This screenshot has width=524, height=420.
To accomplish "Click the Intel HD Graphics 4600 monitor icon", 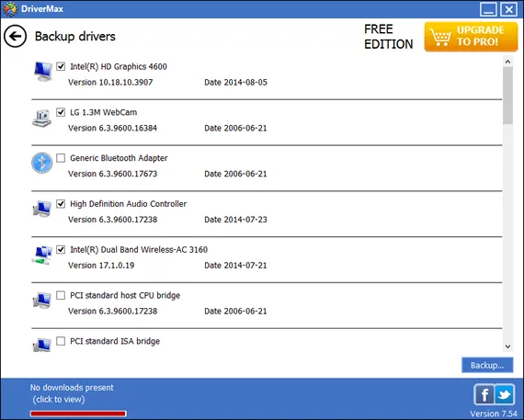I will point(43,71).
